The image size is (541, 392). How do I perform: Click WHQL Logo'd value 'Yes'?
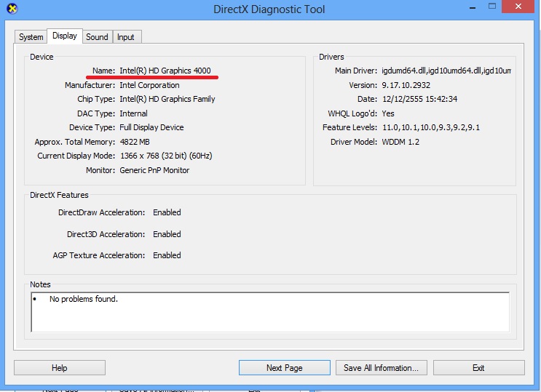click(x=388, y=113)
